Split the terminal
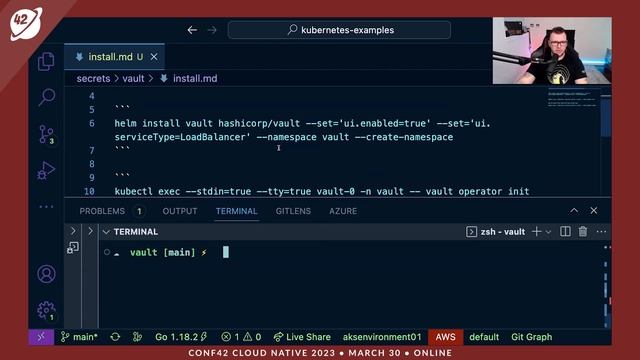Viewport: 640px width, 360px height. point(565,232)
